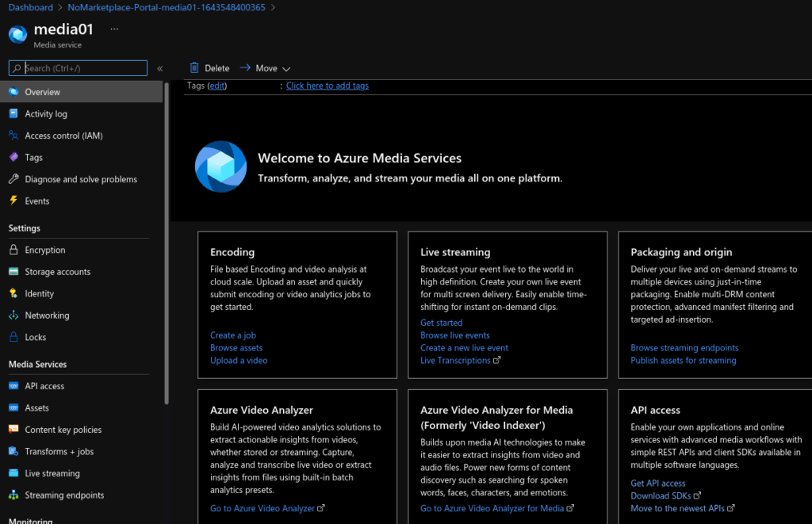812x524 pixels.
Task: Click the Azure Media Services welcome logo
Action: pos(220,166)
